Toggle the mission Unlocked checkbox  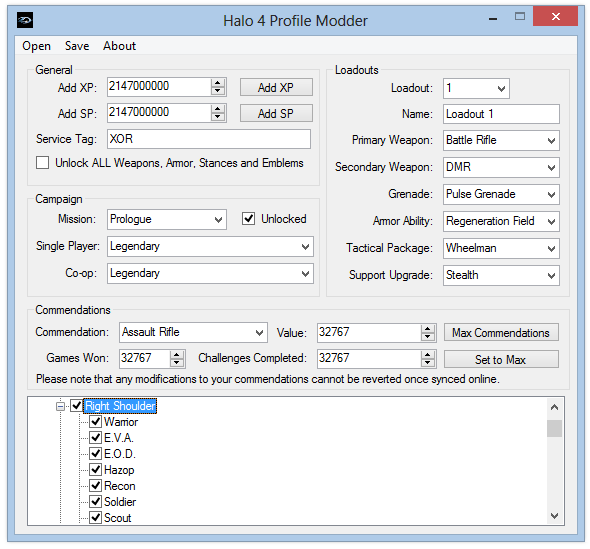pos(248,219)
